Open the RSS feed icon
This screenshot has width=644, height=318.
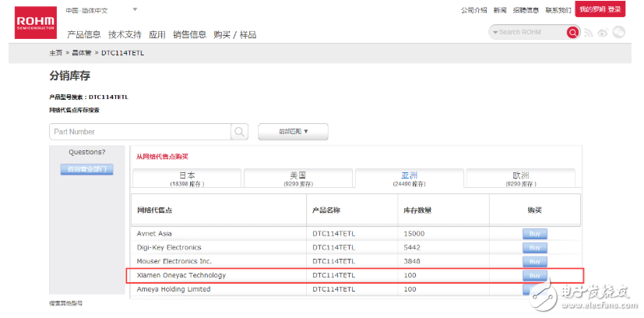(589, 33)
